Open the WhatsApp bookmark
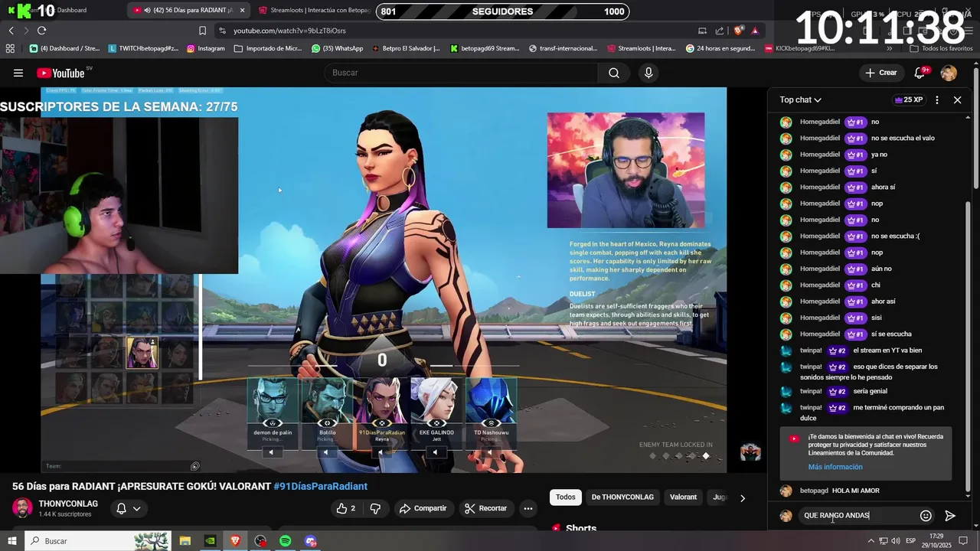Viewport: 980px width, 551px height. [x=337, y=48]
